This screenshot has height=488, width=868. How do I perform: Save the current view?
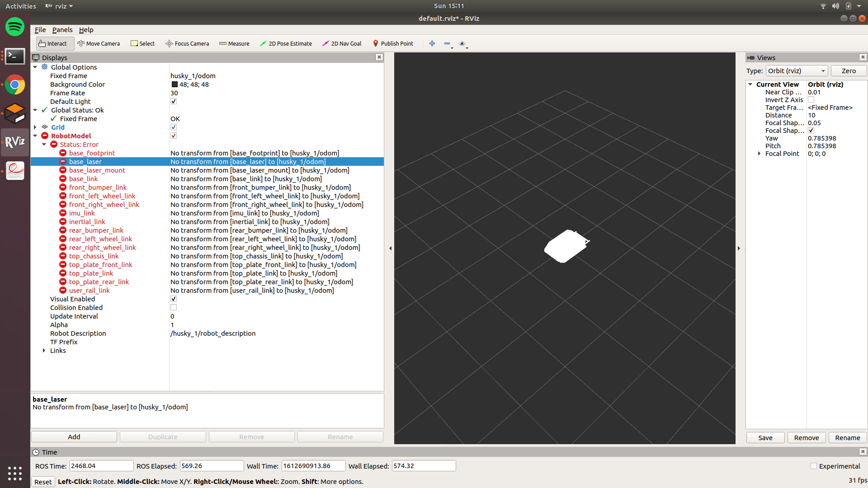(x=765, y=437)
